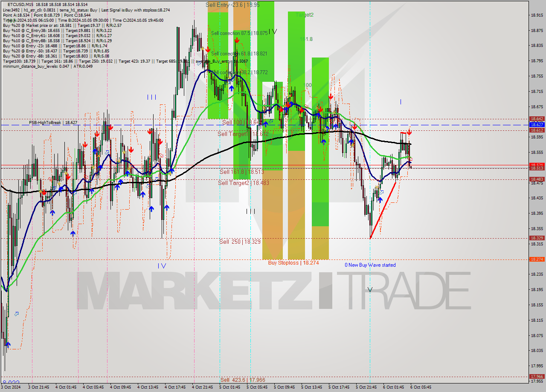The width and height of the screenshot is (546, 392).
Task: Select the FSB-HighToBreak 18.627 label
Action: pyautogui.click(x=53, y=123)
